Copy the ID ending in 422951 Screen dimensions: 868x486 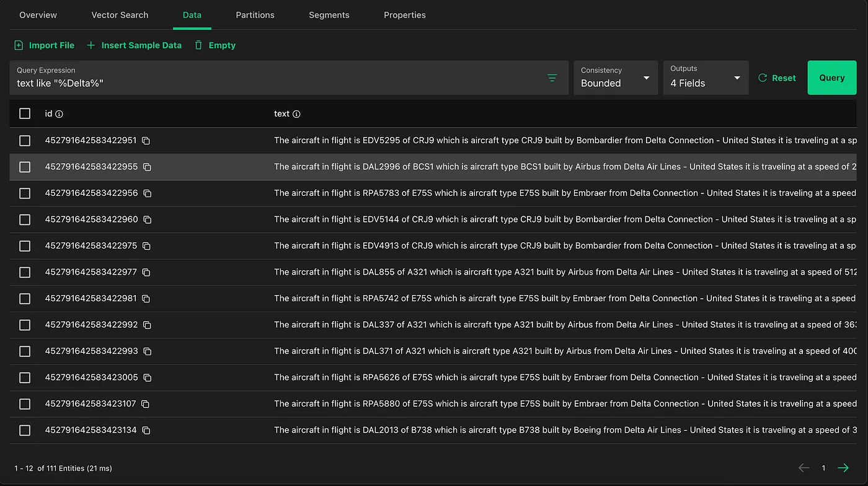tap(146, 141)
